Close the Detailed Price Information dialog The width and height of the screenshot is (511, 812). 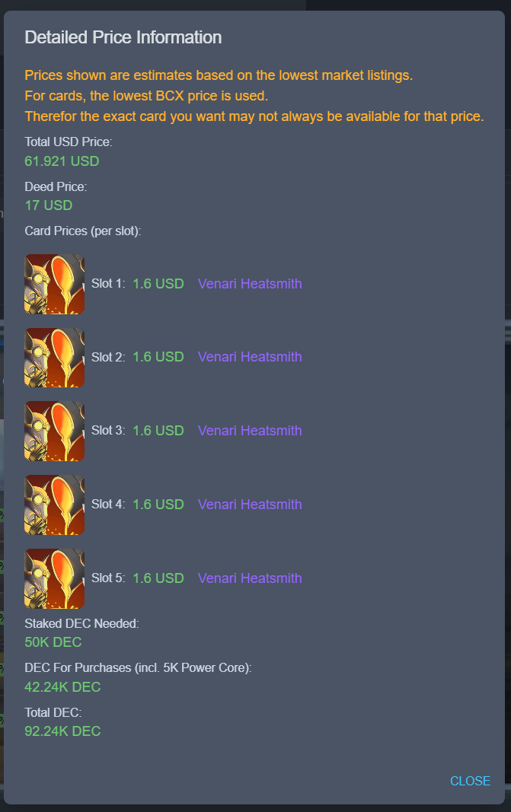[x=470, y=781]
